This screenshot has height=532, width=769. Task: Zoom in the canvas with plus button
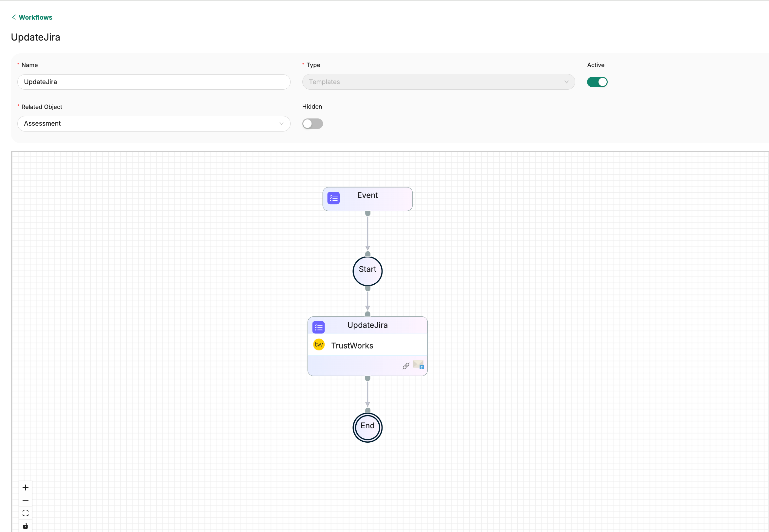point(25,488)
